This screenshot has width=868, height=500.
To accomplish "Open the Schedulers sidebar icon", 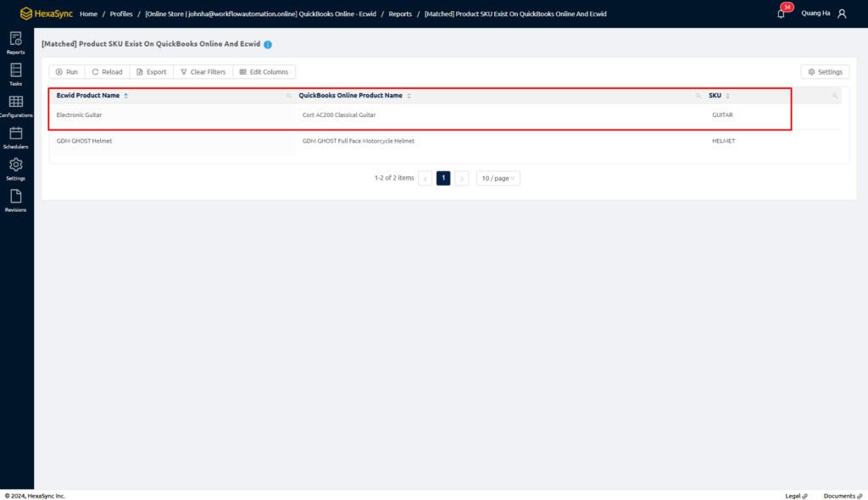I will (x=15, y=138).
